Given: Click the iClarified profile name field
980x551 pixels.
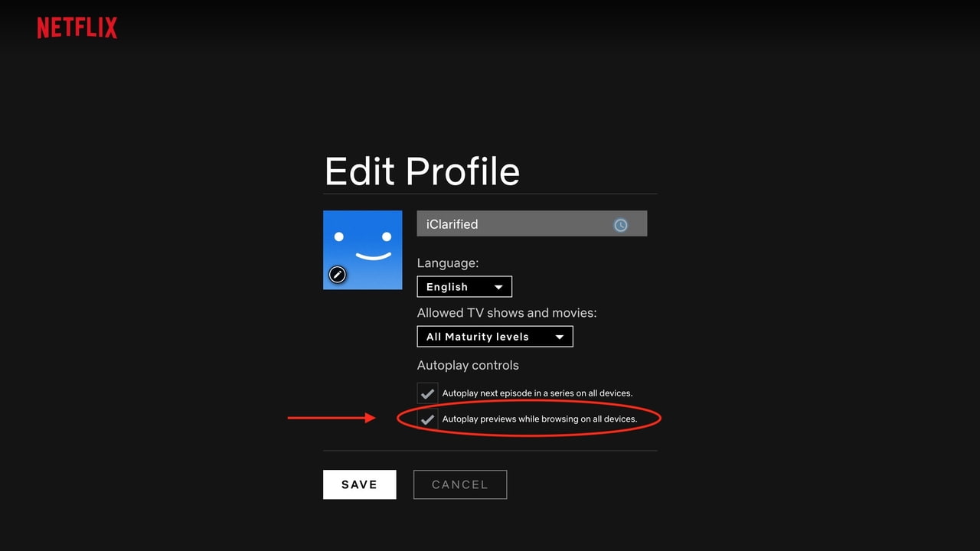Looking at the screenshot, I should (532, 223).
